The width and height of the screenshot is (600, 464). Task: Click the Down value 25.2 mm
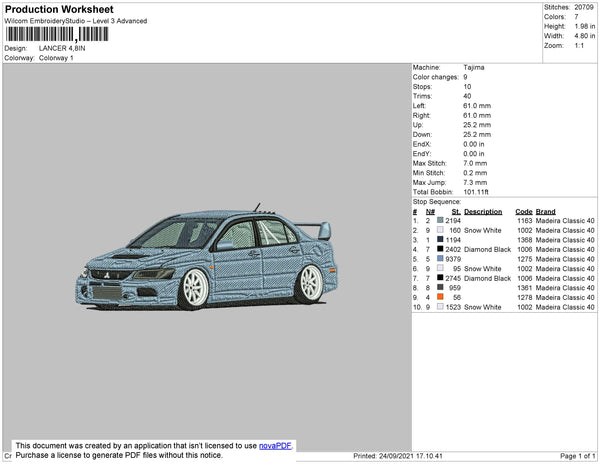click(x=477, y=134)
